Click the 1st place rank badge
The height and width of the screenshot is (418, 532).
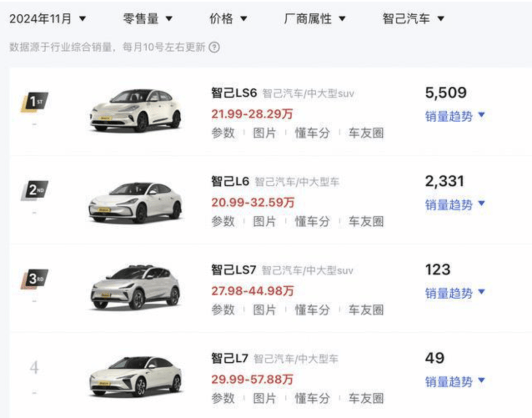[x=34, y=102]
